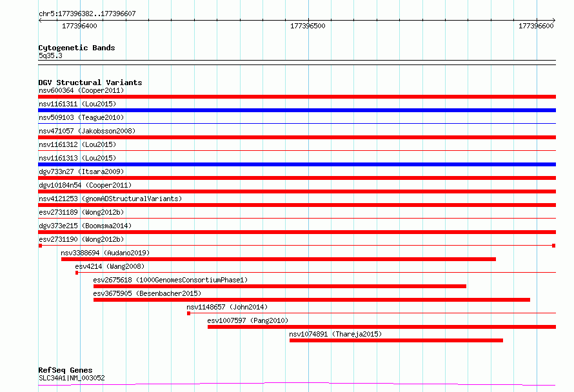This screenshot has height=392, width=574.
Task: Open the nsv1148657 (John2014) label
Action: (x=227, y=307)
